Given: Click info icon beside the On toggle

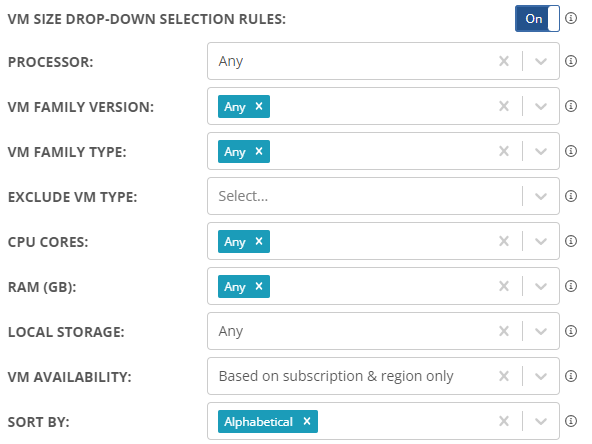Looking at the screenshot, I should coord(570,18).
